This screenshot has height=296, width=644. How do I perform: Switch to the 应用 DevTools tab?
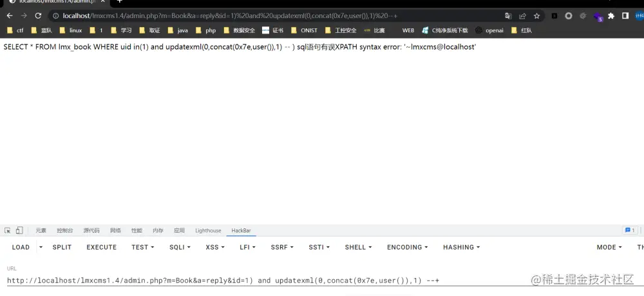(x=180, y=231)
